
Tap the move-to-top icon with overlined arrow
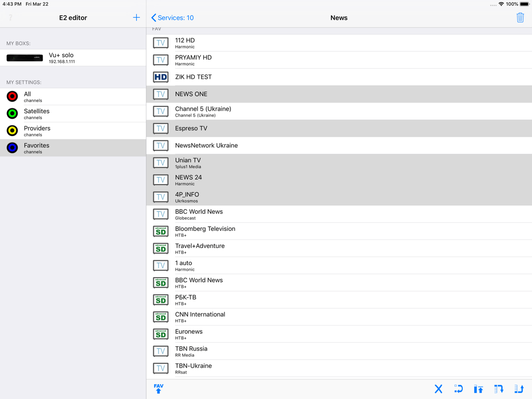pos(478,389)
